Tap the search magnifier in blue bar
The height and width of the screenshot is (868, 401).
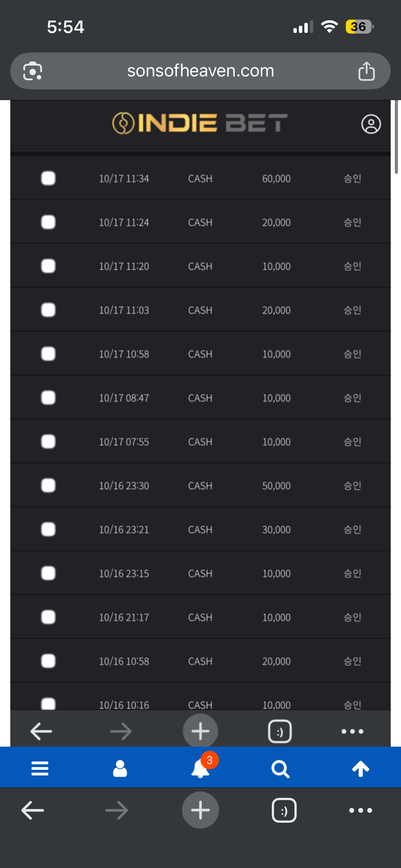tap(280, 769)
